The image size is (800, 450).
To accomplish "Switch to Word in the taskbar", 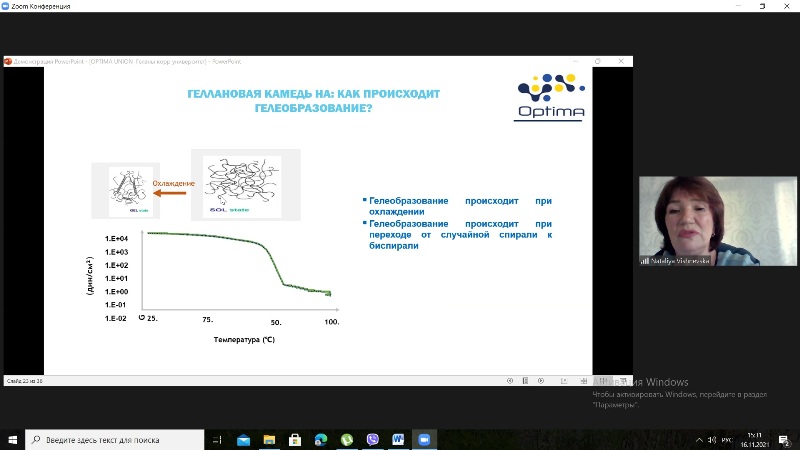I will pyautogui.click(x=398, y=440).
